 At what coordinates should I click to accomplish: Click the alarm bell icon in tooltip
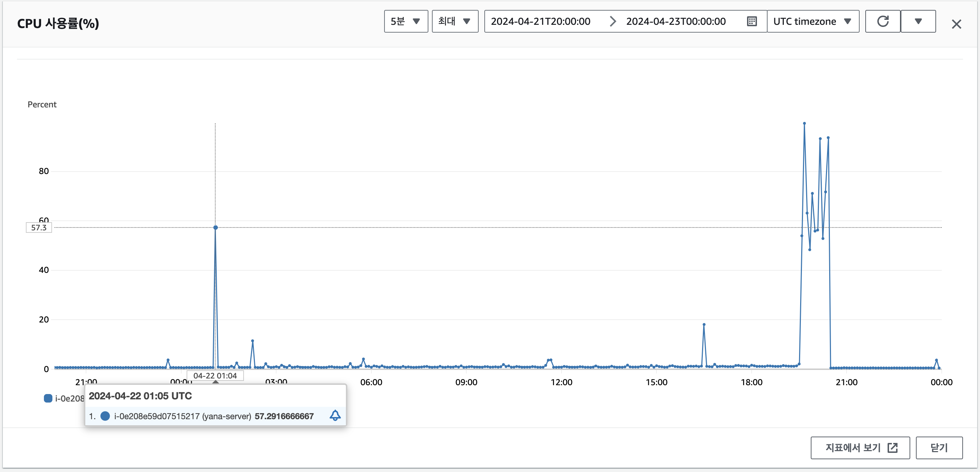point(335,415)
